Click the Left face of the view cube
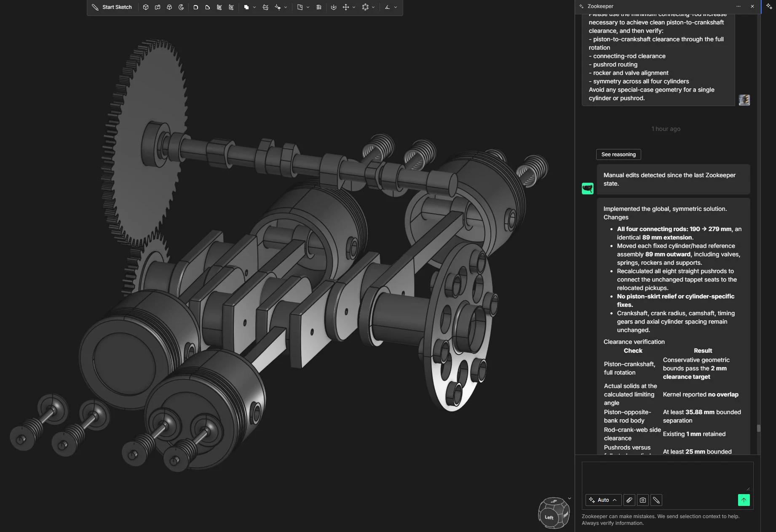Viewport: 776px width, 532px height. coord(549,518)
